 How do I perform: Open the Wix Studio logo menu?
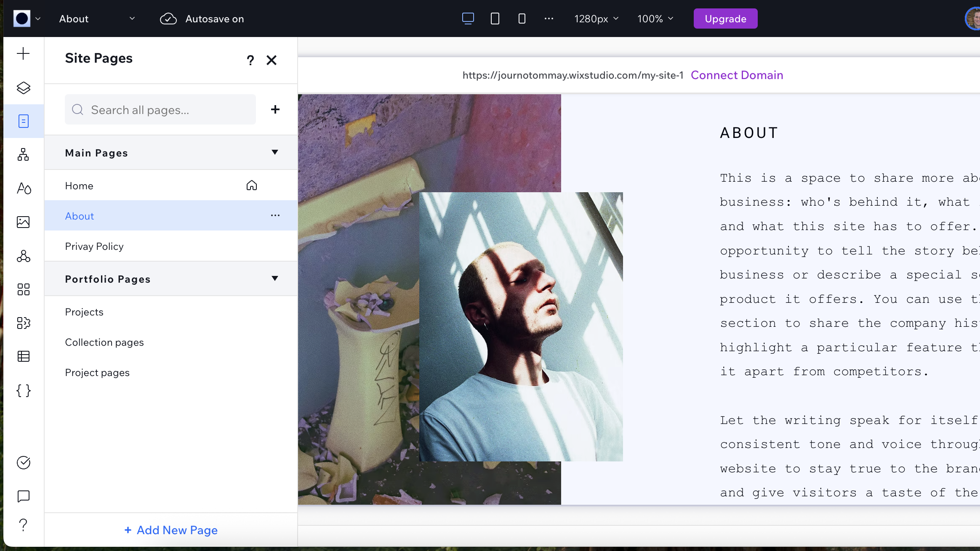pyautogui.click(x=27, y=19)
